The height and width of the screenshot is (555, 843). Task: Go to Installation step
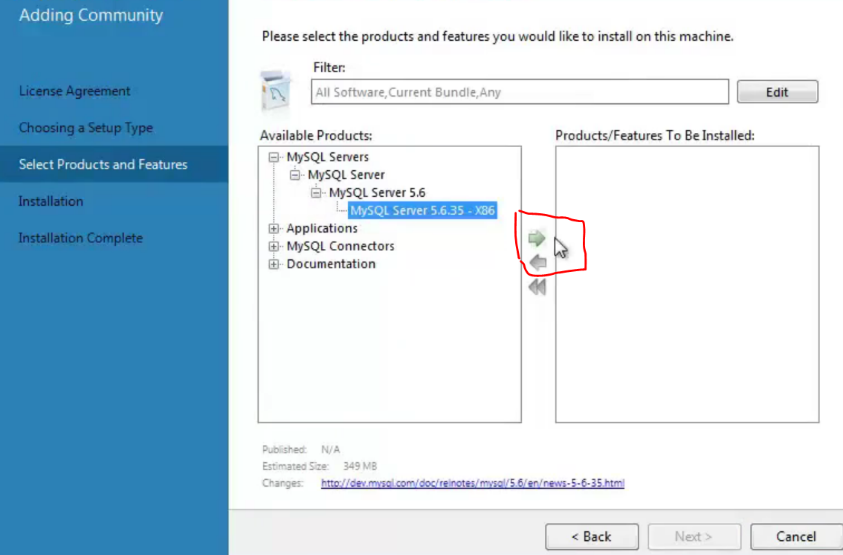tap(51, 201)
